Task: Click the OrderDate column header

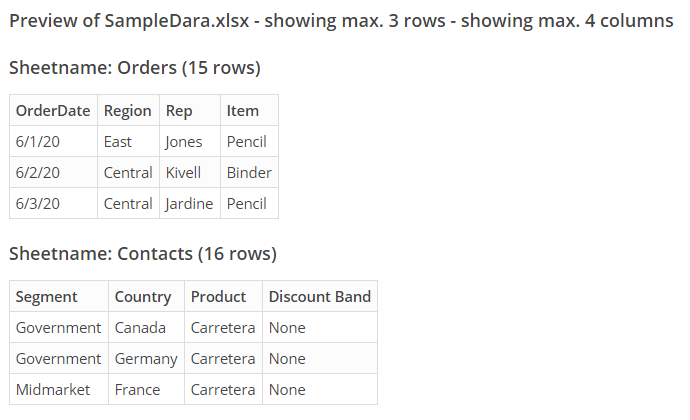Action: pos(53,111)
